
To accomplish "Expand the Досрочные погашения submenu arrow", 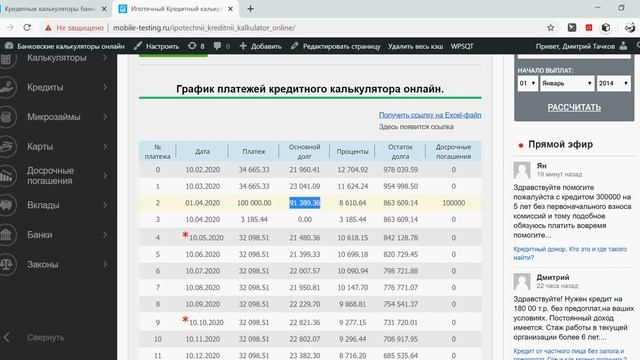I will click(105, 176).
